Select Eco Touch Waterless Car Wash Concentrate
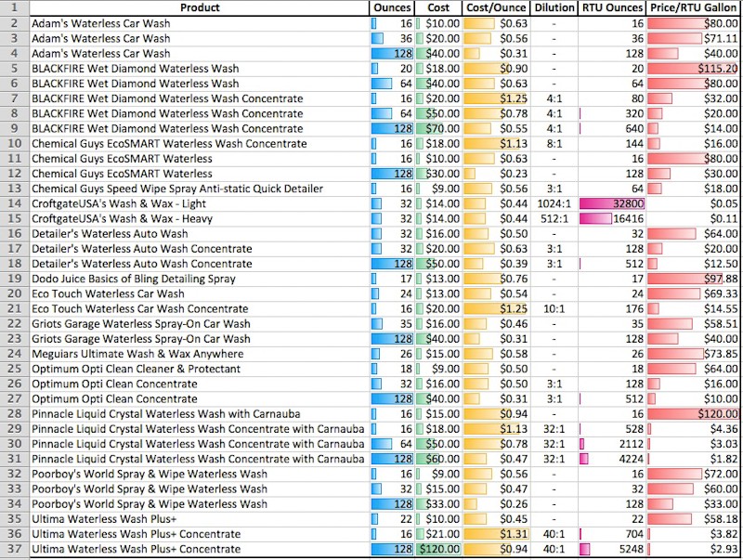 [x=200, y=309]
